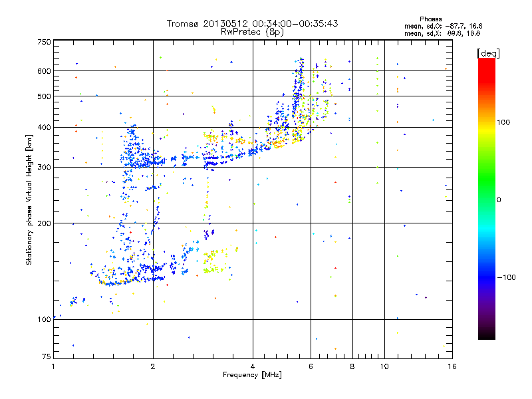532x399 pixels.
Task: Click the '6' x-axis tick label
Action: point(311,366)
